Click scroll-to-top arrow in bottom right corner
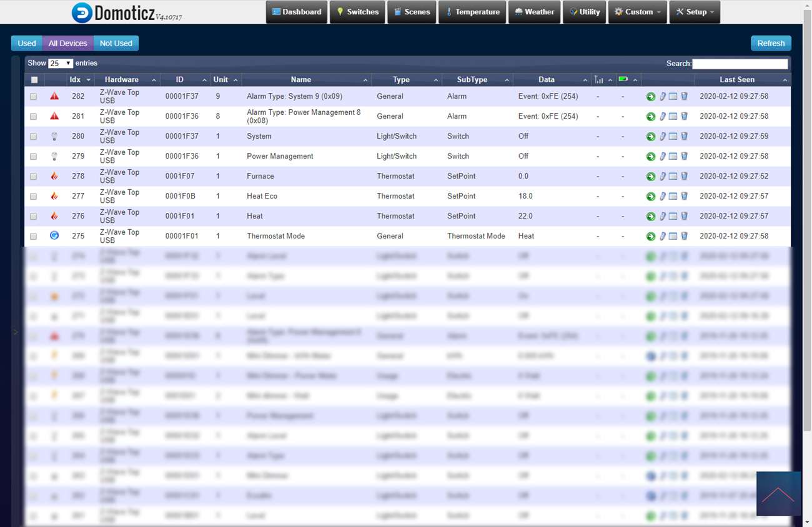The height and width of the screenshot is (527, 812). tap(778, 494)
